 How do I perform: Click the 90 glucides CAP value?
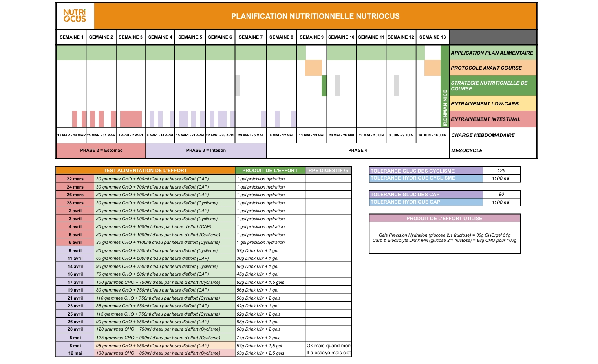click(x=501, y=195)
